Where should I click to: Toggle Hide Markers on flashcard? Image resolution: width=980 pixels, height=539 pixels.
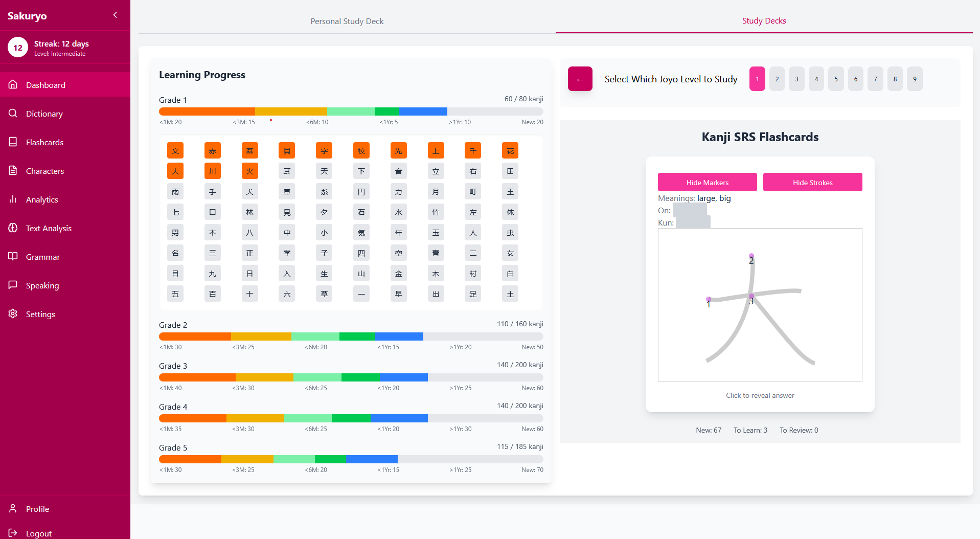point(707,183)
